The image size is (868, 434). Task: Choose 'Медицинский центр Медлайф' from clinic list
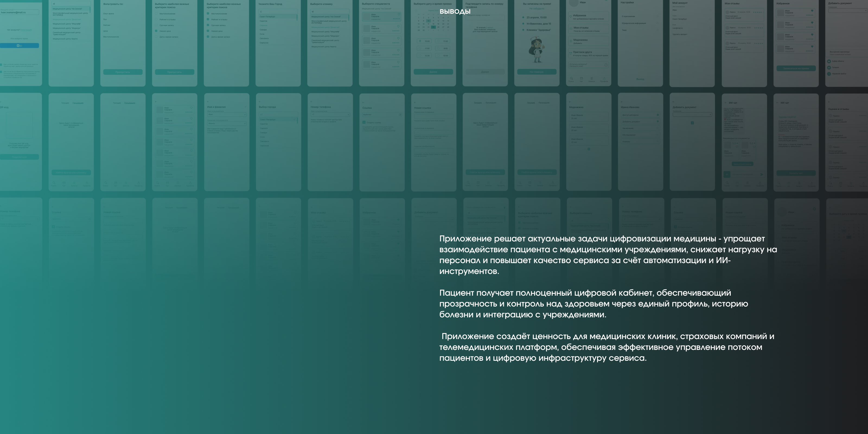coord(325,31)
